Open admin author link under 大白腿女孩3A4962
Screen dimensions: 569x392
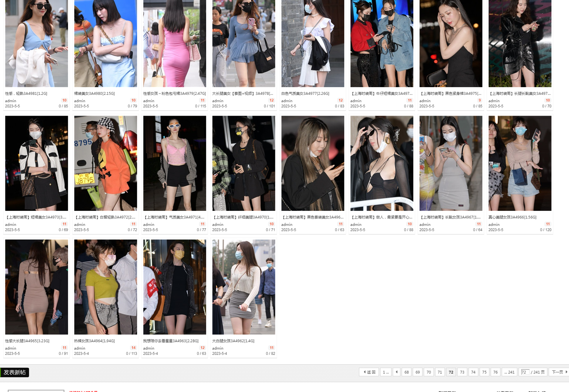tap(218, 348)
